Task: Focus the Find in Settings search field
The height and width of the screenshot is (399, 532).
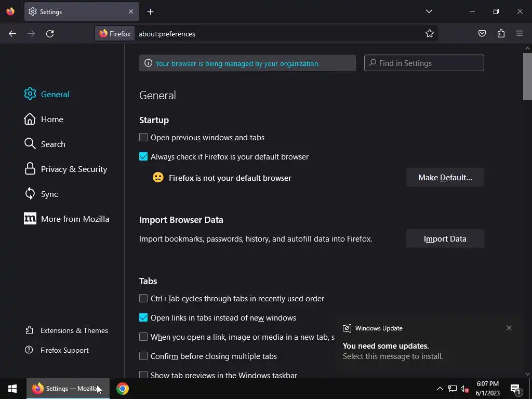Action: tap(424, 63)
